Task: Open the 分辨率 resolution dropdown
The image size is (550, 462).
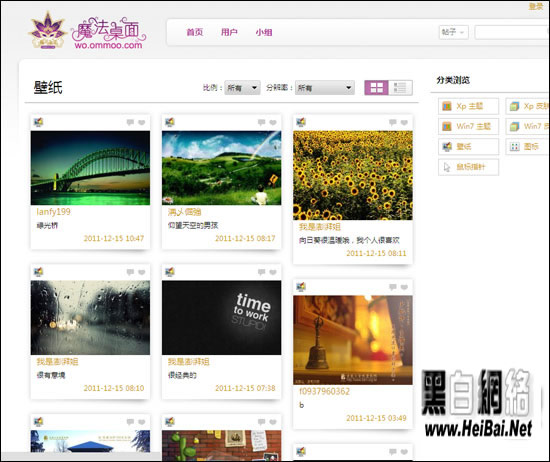Action: (x=324, y=88)
